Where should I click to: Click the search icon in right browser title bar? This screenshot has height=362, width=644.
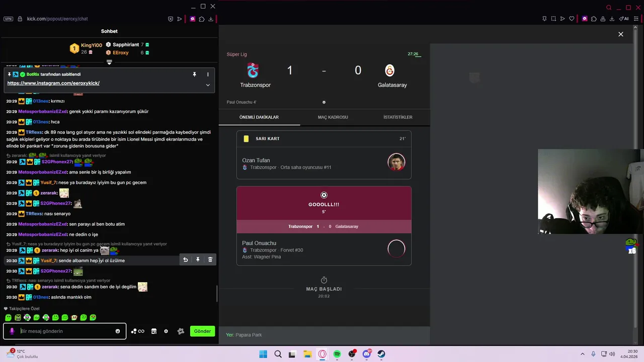pyautogui.click(x=609, y=8)
